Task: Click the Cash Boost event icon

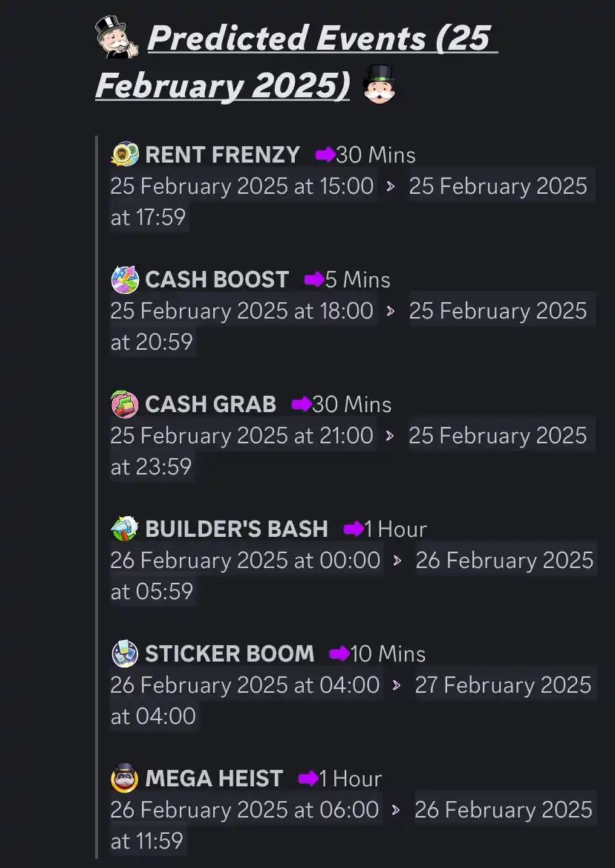Action: [x=125, y=279]
